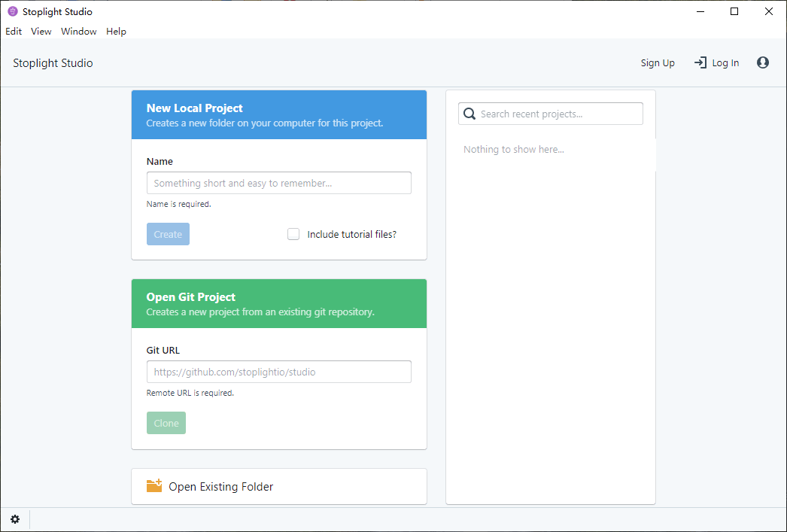Open the Help menu
The width and height of the screenshot is (787, 532).
pyautogui.click(x=116, y=32)
